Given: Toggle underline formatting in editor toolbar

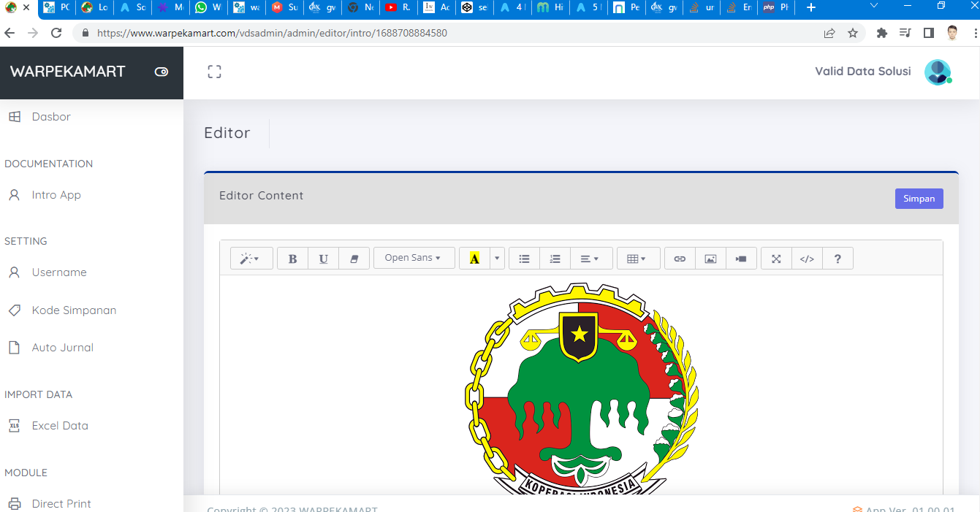Looking at the screenshot, I should pos(324,259).
